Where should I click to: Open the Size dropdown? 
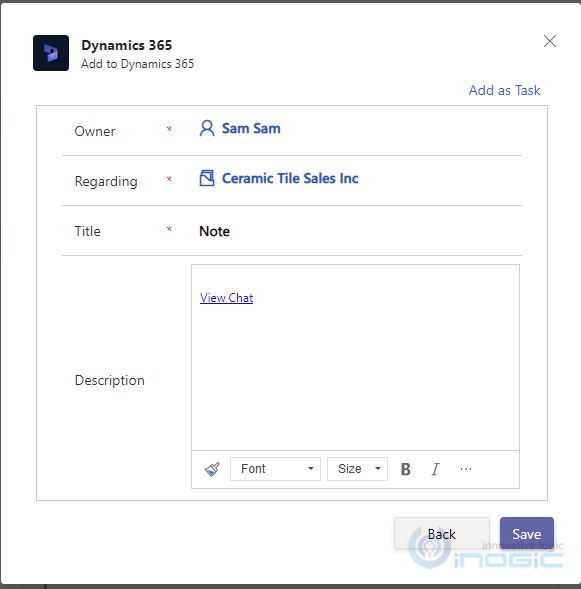coord(357,469)
